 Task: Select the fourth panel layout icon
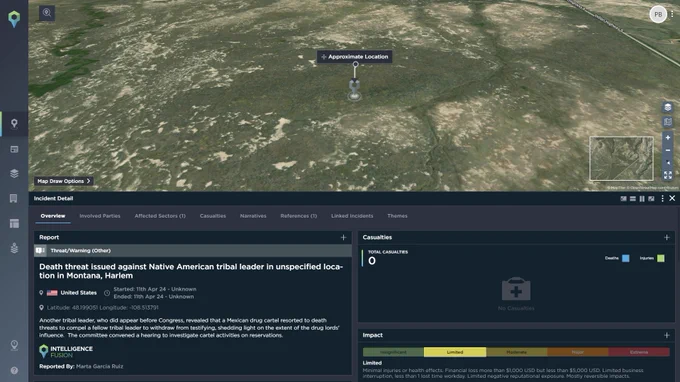point(651,199)
